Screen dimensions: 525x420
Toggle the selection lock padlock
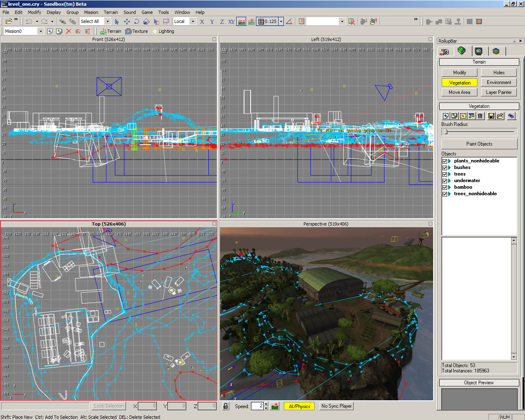tap(226, 406)
